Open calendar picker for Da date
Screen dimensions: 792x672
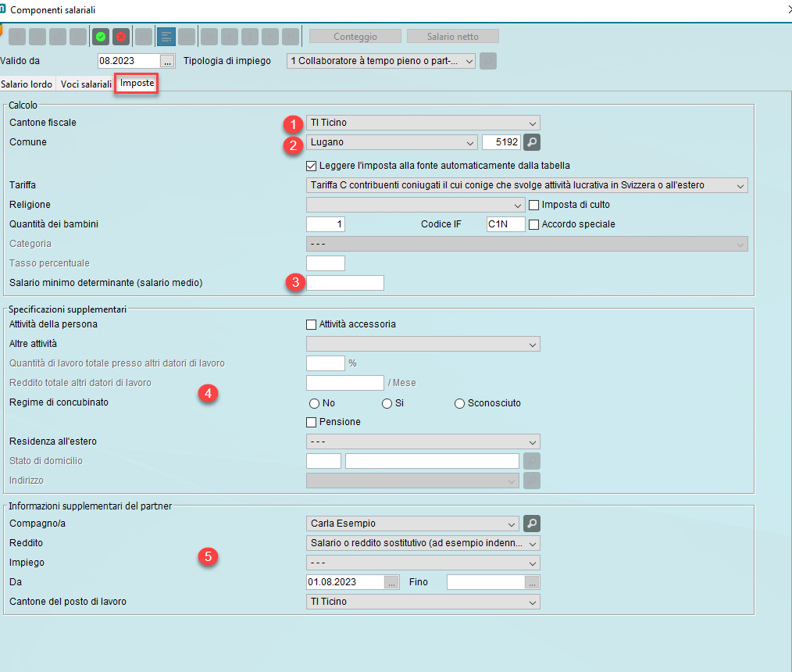click(392, 582)
